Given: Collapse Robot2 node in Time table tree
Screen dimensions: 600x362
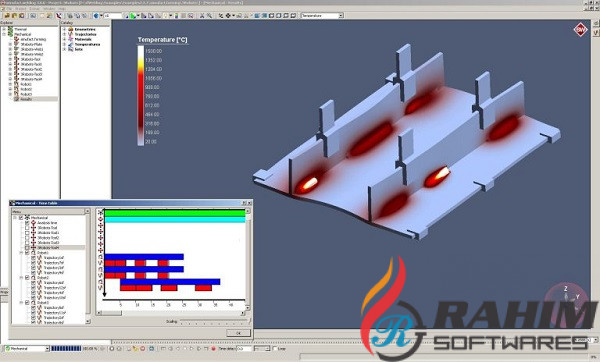Looking at the screenshot, I should click(21, 277).
